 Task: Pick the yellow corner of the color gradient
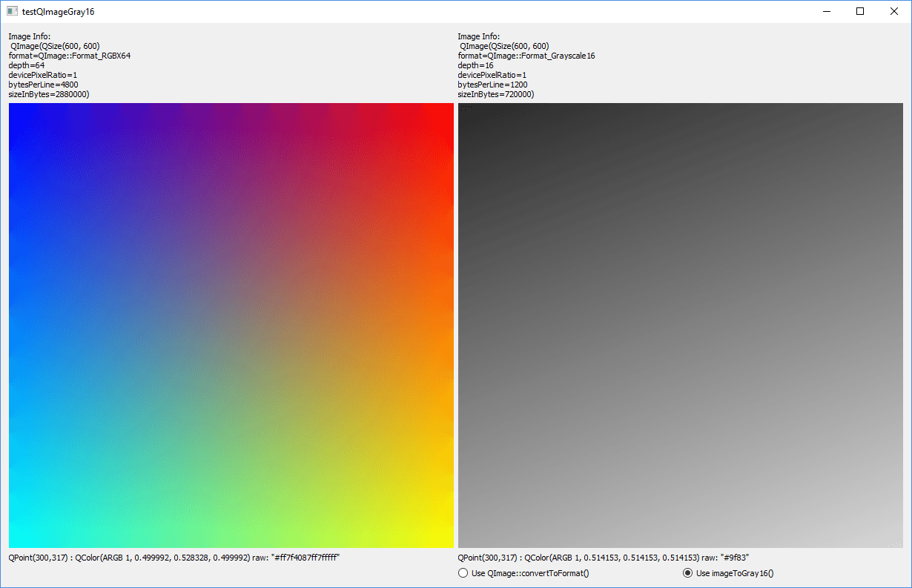[x=449, y=543]
